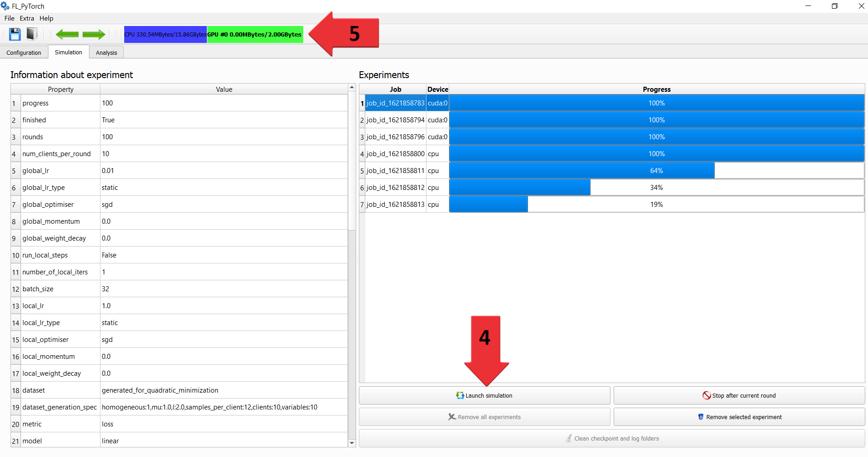Click the gray book icon in toolbar
Image resolution: width=868 pixels, height=457 pixels.
pos(32,34)
